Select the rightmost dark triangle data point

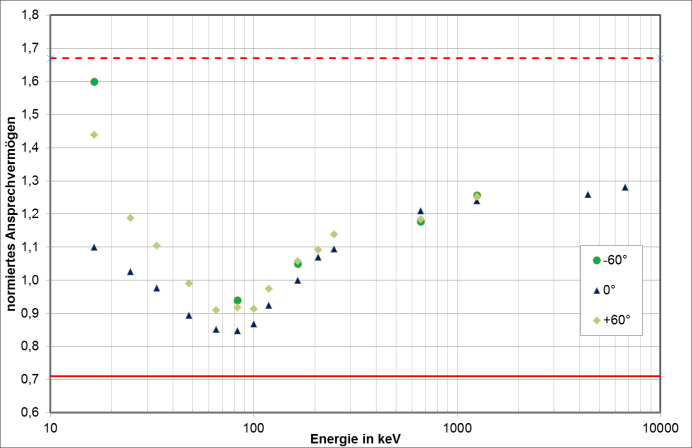click(x=625, y=187)
